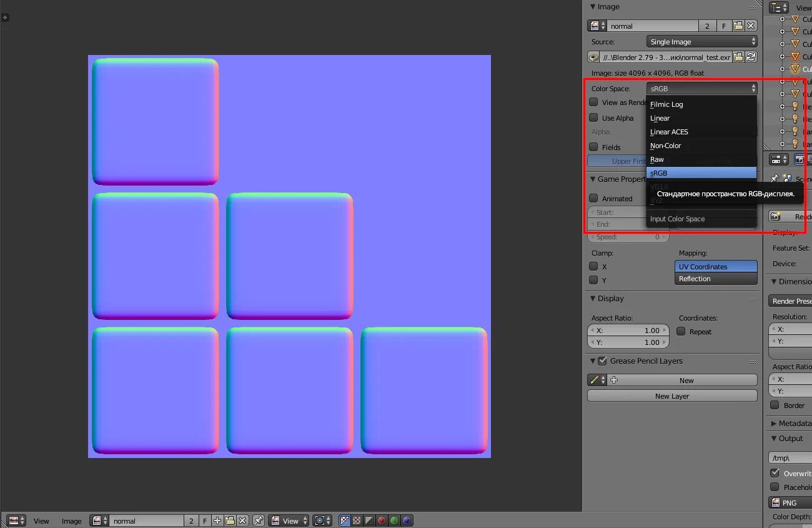Open the Image menu in bottom header
The image size is (812, 528).
(x=71, y=521)
